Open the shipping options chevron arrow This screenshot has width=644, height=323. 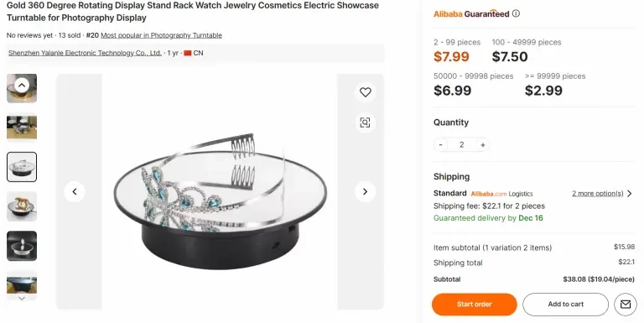click(x=629, y=193)
